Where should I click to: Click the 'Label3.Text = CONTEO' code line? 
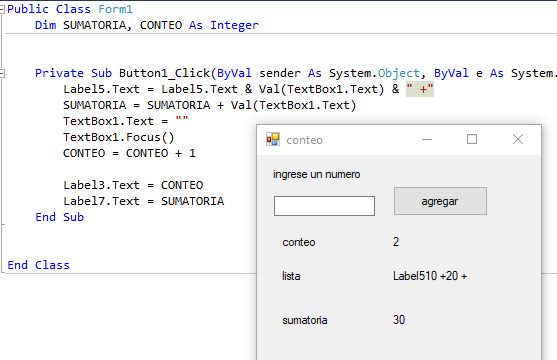(133, 185)
